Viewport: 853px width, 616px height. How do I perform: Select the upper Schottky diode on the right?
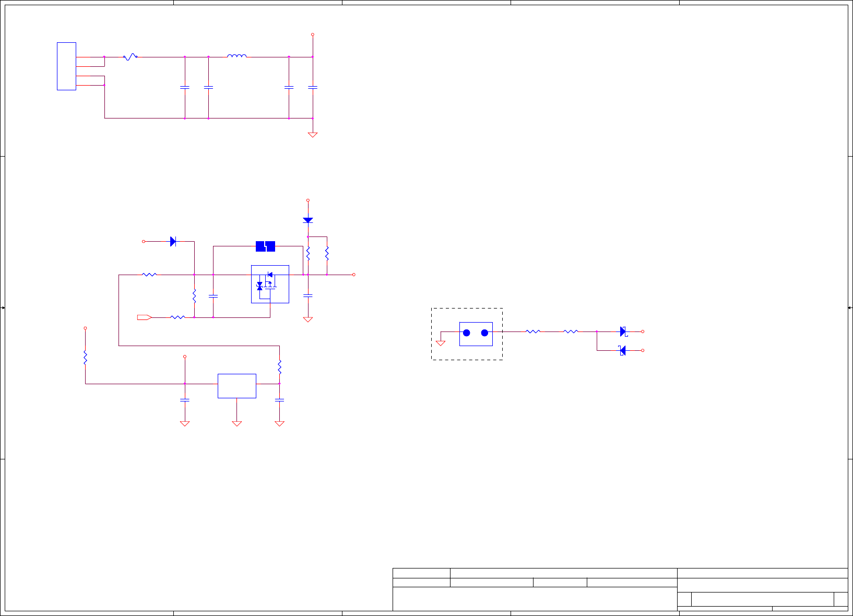point(623,331)
